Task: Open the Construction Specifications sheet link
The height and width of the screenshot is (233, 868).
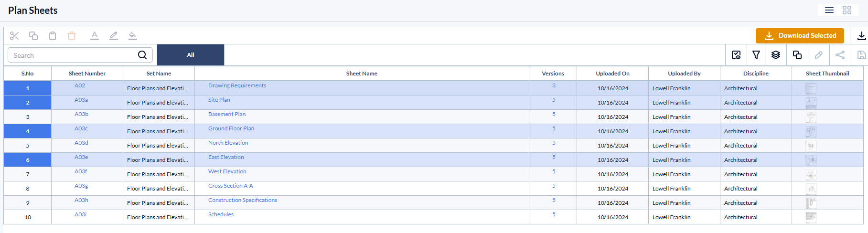Action: click(243, 200)
